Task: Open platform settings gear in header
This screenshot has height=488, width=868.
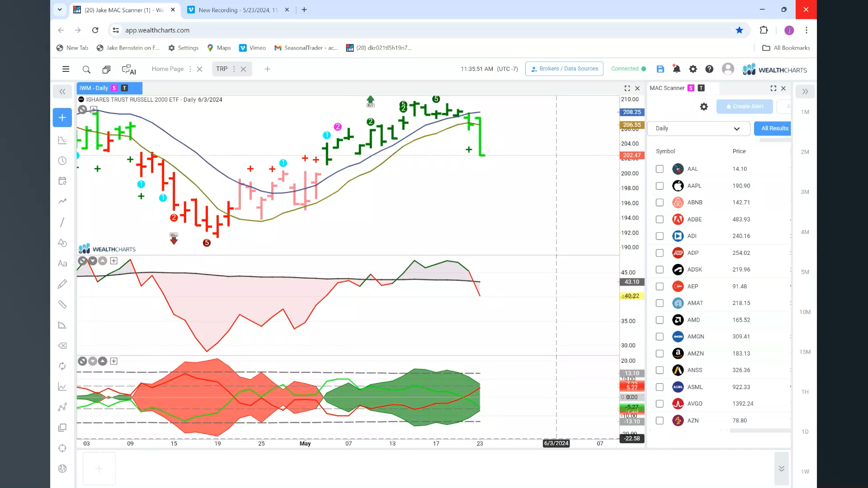Action: coord(693,69)
